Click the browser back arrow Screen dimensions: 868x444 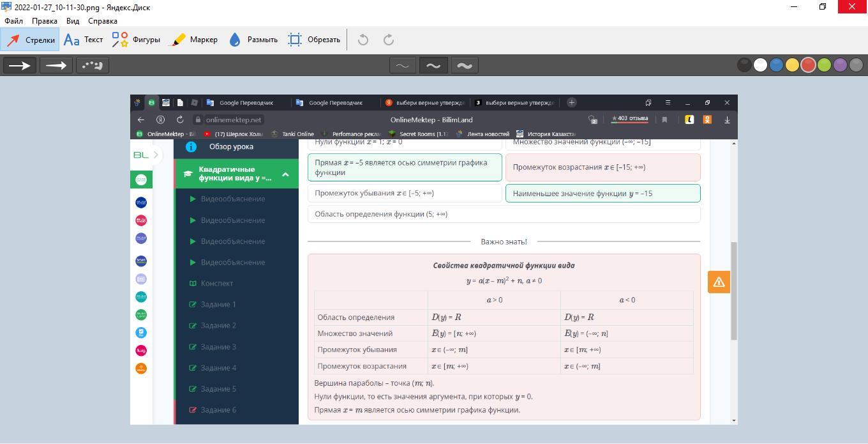[141, 119]
